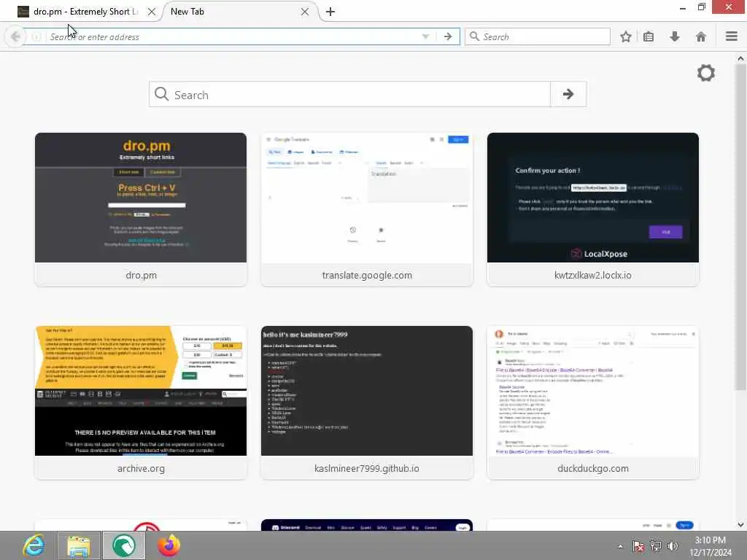This screenshot has height=560, width=747.
Task: Open File Explorer from taskbar
Action: pyautogui.click(x=79, y=545)
